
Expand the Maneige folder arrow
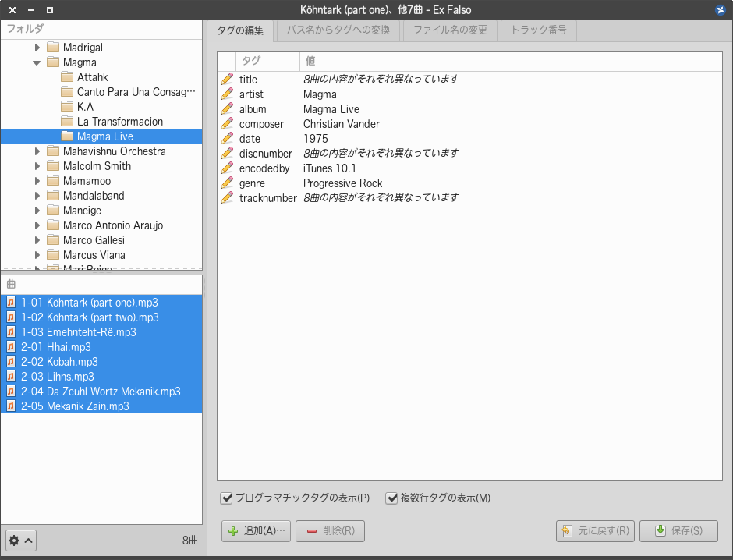pos(37,211)
